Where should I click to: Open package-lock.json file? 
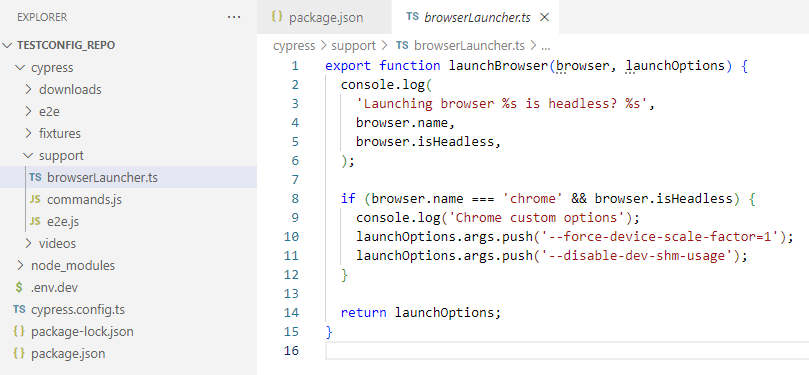coord(128,332)
